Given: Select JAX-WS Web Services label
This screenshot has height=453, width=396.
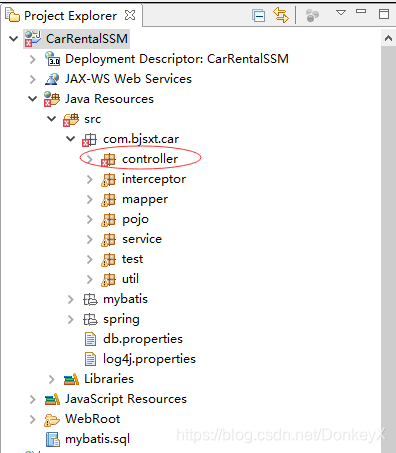Looking at the screenshot, I should 128,79.
